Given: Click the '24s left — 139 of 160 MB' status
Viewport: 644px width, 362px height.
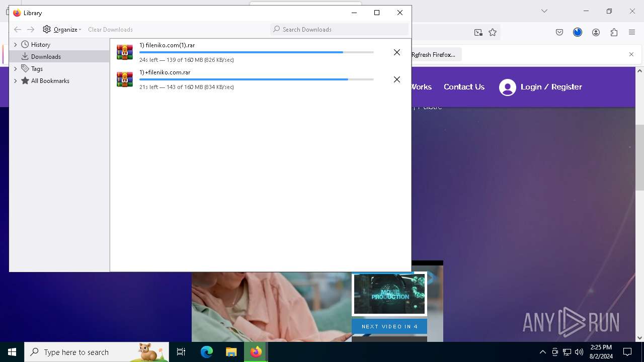Looking at the screenshot, I should coord(187,60).
